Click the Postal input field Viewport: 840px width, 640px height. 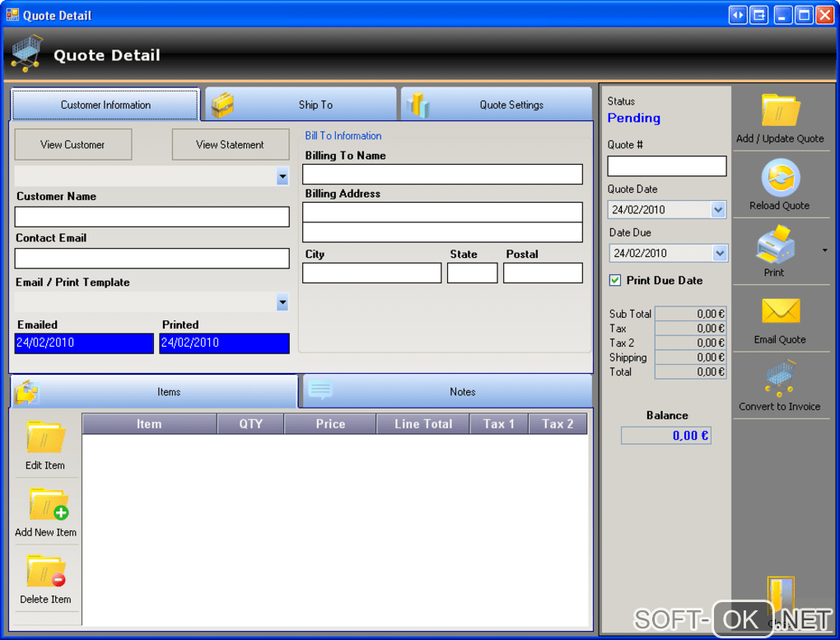[x=543, y=273]
